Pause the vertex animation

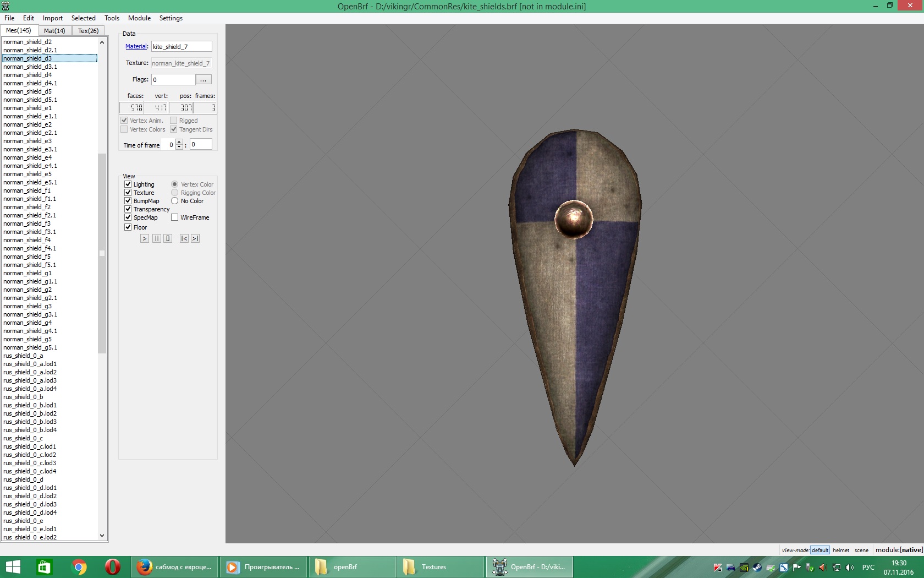pos(157,238)
